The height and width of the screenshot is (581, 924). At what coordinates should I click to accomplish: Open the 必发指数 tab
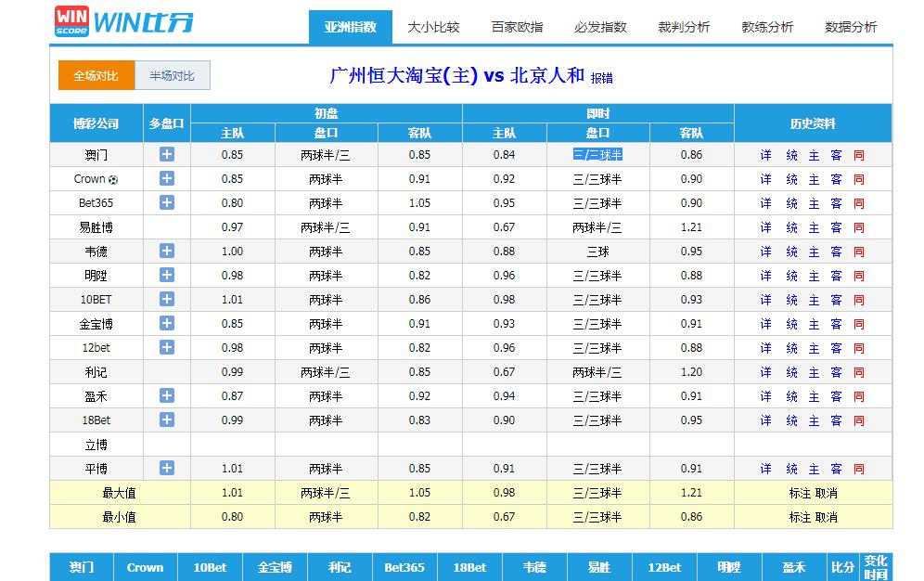click(600, 27)
